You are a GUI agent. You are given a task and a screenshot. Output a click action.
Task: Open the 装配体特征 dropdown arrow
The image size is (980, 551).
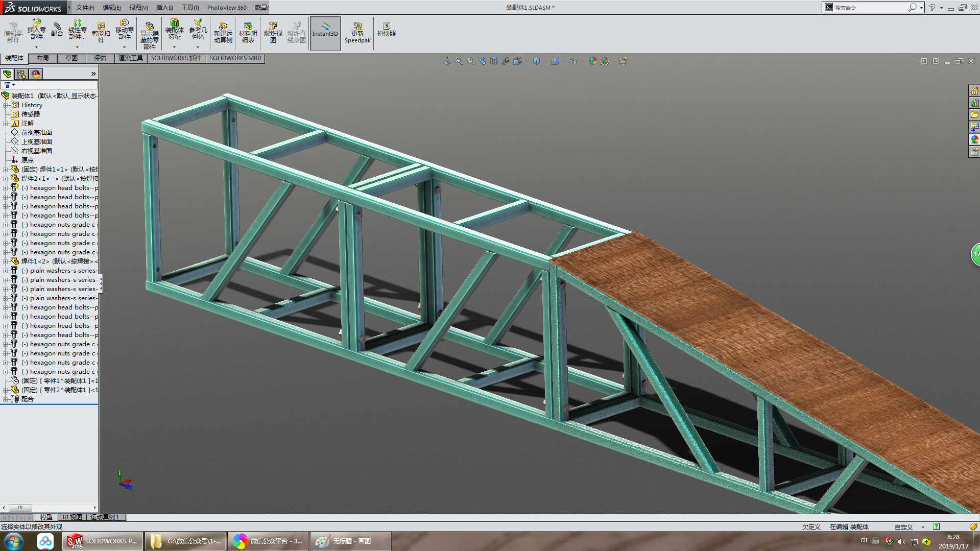pyautogui.click(x=174, y=47)
